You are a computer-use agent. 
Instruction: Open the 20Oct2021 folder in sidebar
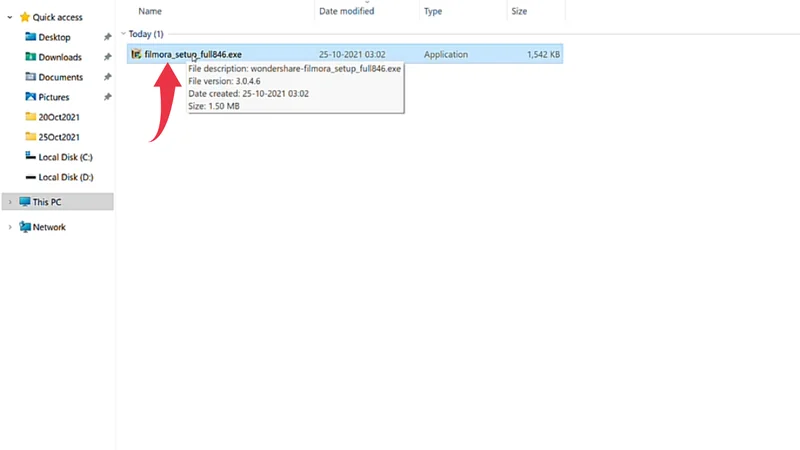[59, 117]
